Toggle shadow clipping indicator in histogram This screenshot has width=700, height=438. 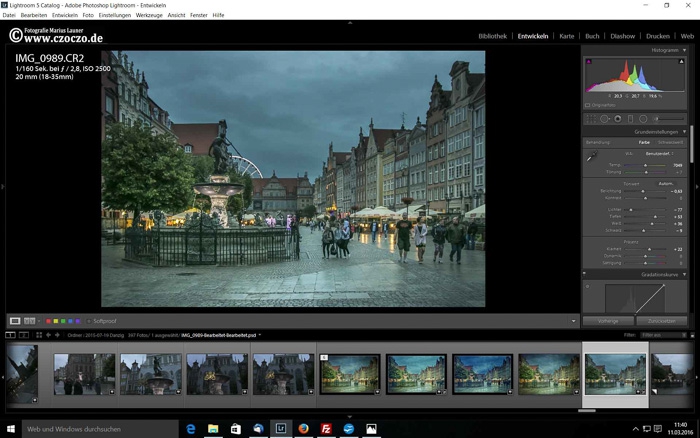tap(589, 62)
